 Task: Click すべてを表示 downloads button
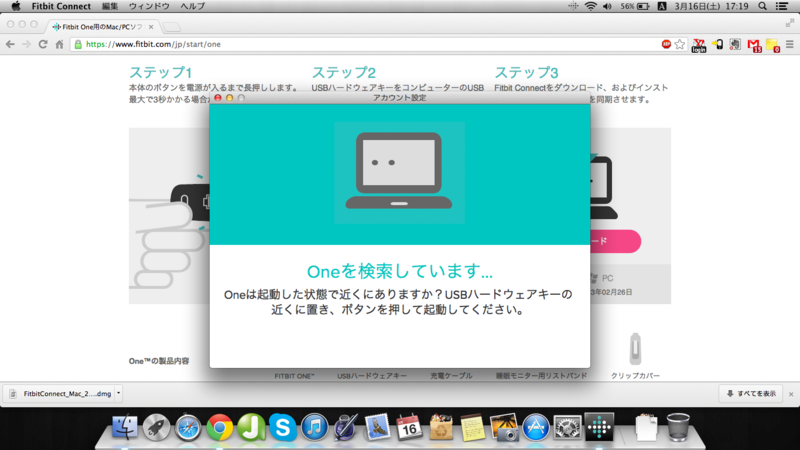[x=751, y=393]
